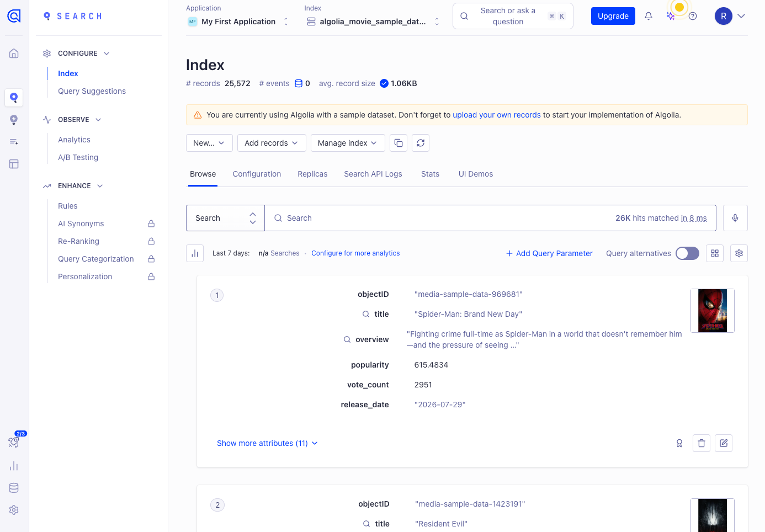Viewport: 765px width, 532px height.
Task: Collapse the CONFIGURE section
Action: 107,54
